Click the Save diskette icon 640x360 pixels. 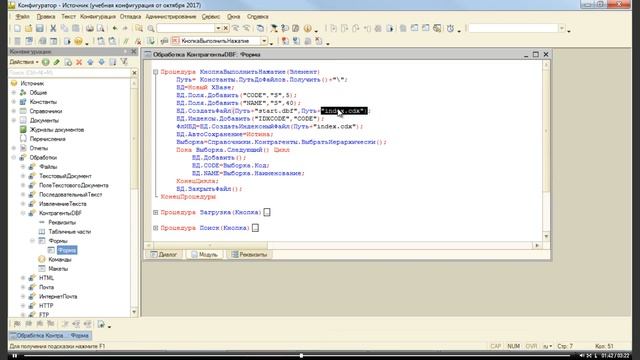tap(40, 28)
